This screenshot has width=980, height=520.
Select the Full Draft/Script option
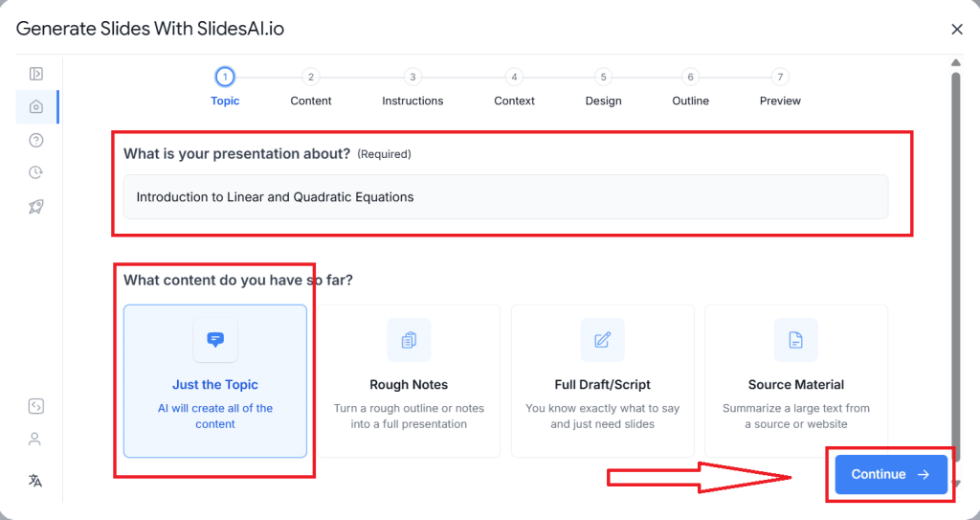(602, 381)
